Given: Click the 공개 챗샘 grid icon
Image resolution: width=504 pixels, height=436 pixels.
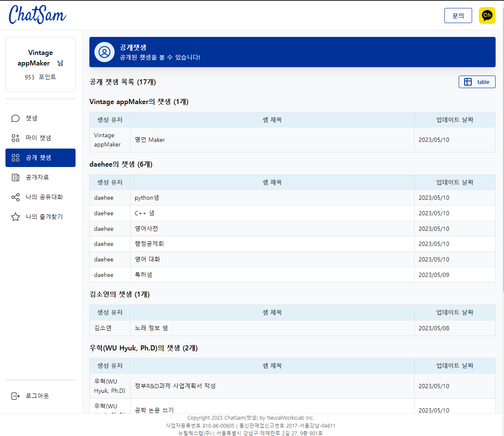Looking at the screenshot, I should pos(16,158).
